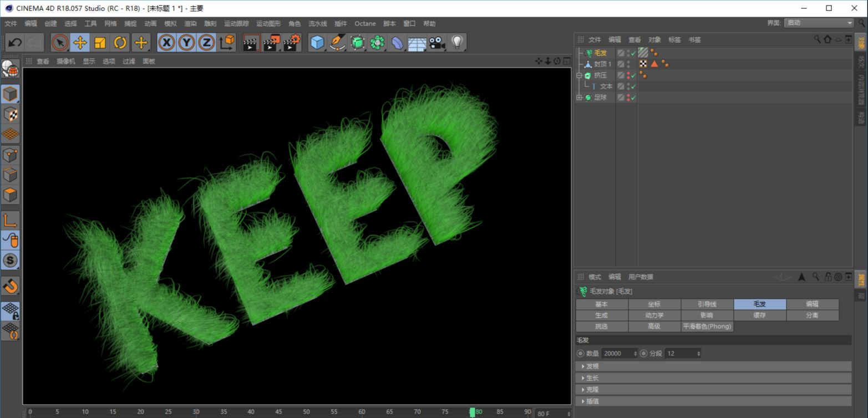Toggle red visibility dots for 挤压 object

[628, 75]
